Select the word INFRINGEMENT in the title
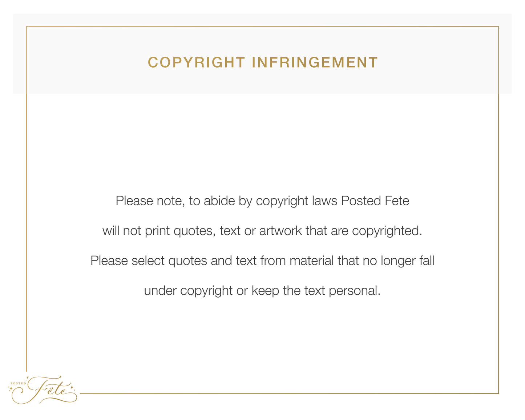525x420 pixels. coord(315,62)
